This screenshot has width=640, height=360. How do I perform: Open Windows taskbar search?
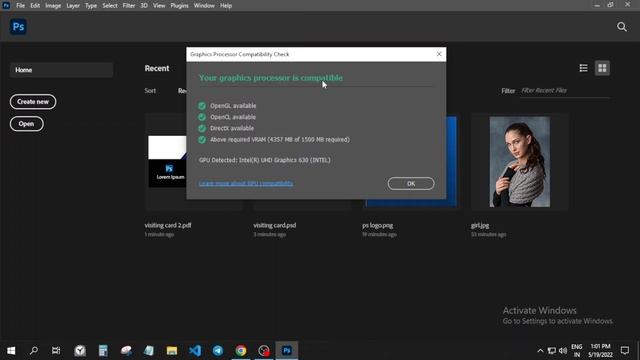(x=34, y=351)
